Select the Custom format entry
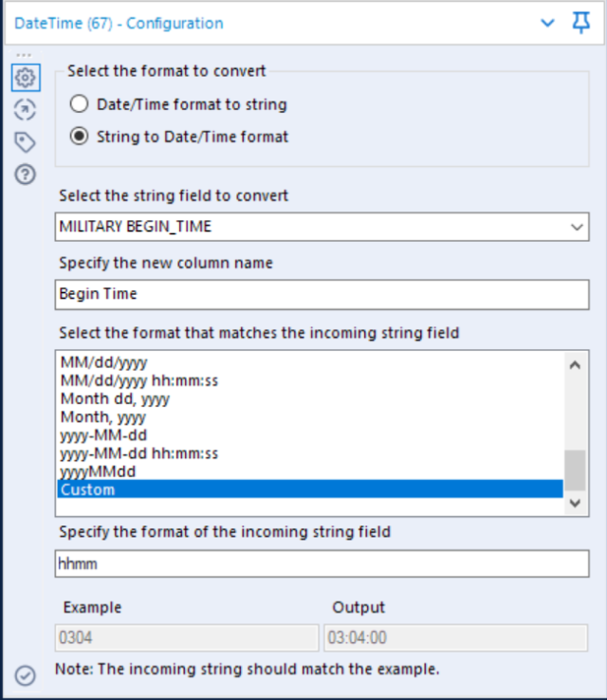 pos(310,489)
